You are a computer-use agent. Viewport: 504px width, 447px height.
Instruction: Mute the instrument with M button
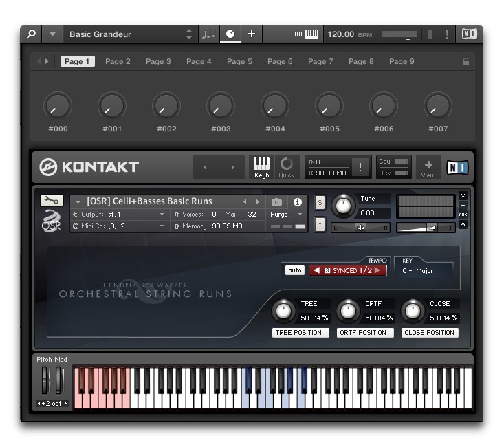tap(320, 224)
